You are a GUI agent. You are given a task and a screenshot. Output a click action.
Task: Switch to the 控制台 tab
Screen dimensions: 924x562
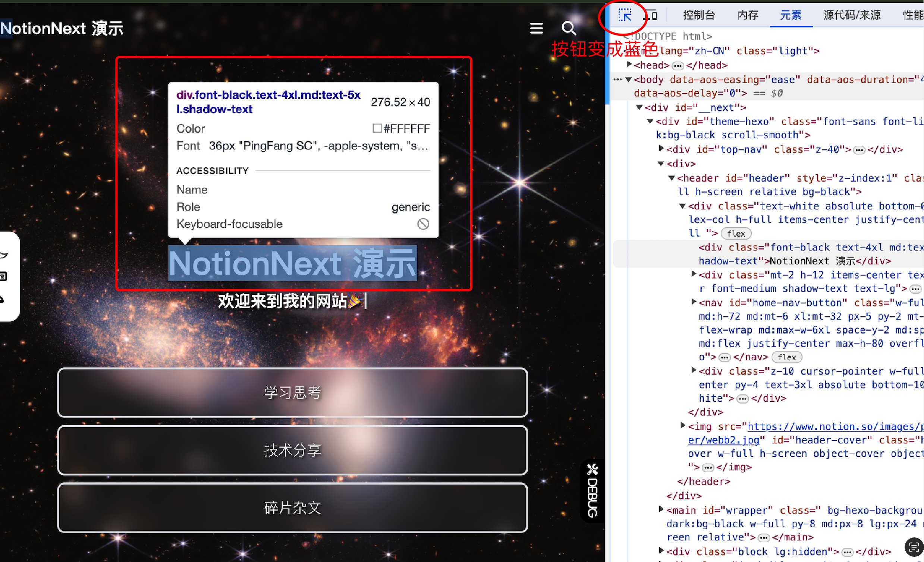pos(699,15)
